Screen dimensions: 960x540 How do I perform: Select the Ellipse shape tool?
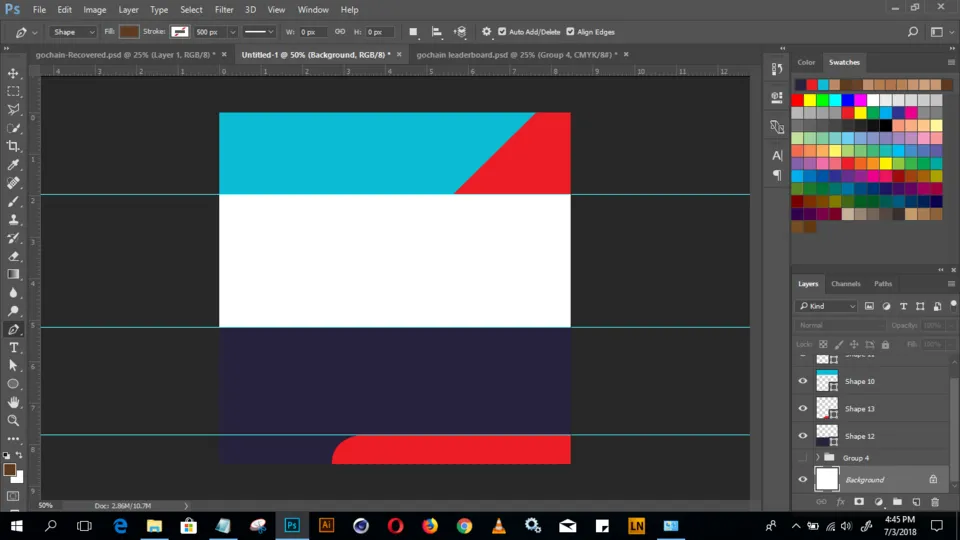coord(13,384)
